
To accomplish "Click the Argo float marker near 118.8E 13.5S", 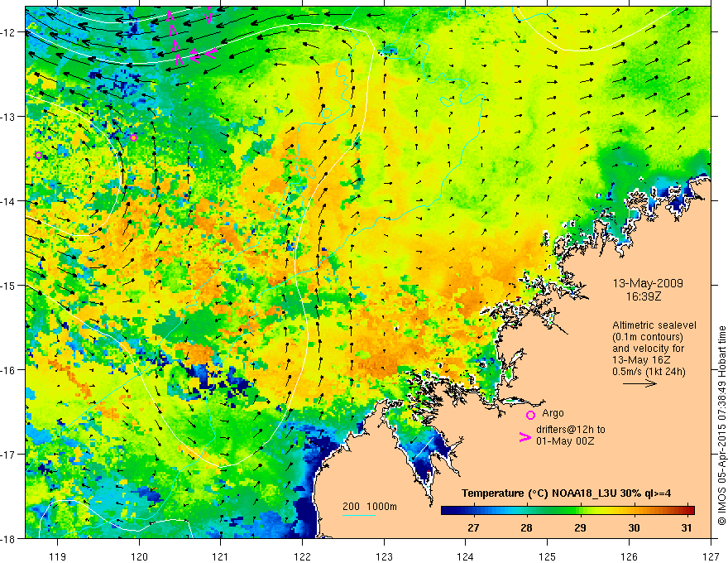I will click(39, 155).
